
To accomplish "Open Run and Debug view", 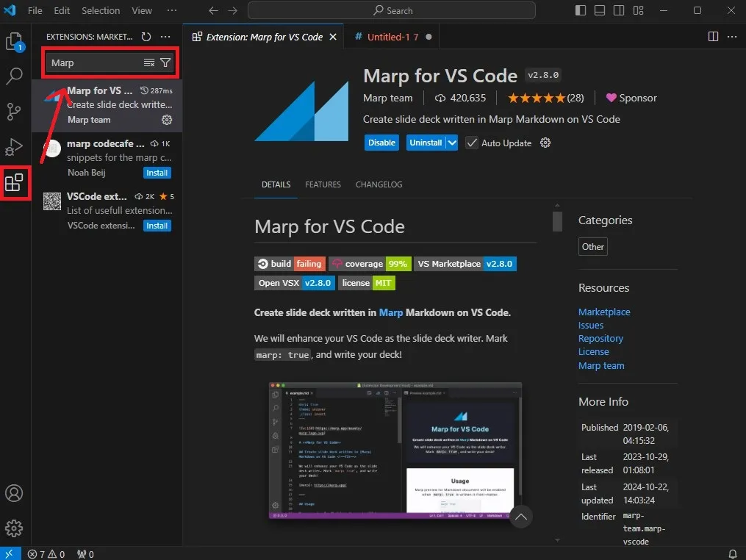I will [14, 147].
